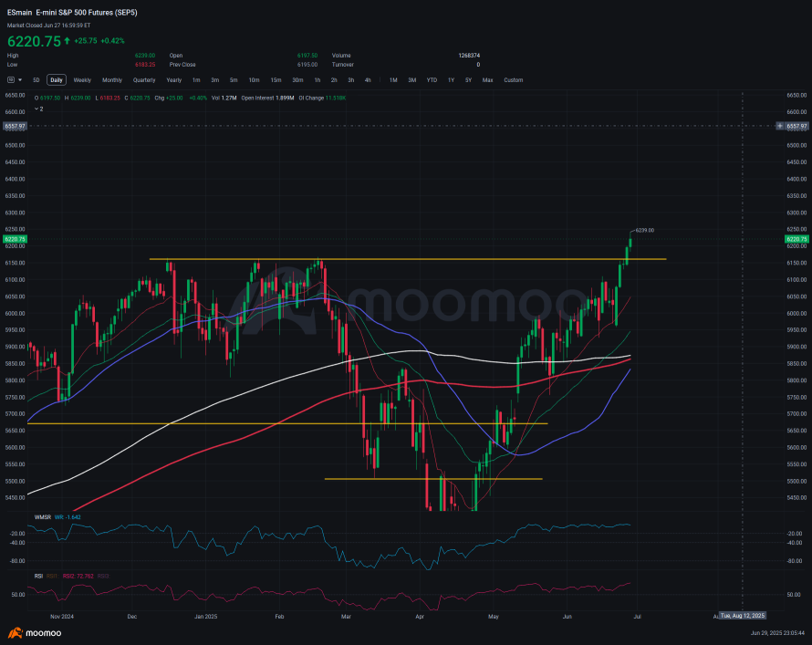Image resolution: width=812 pixels, height=645 pixels.
Task: Click the Vol 1.27M readout
Action: pos(224,98)
